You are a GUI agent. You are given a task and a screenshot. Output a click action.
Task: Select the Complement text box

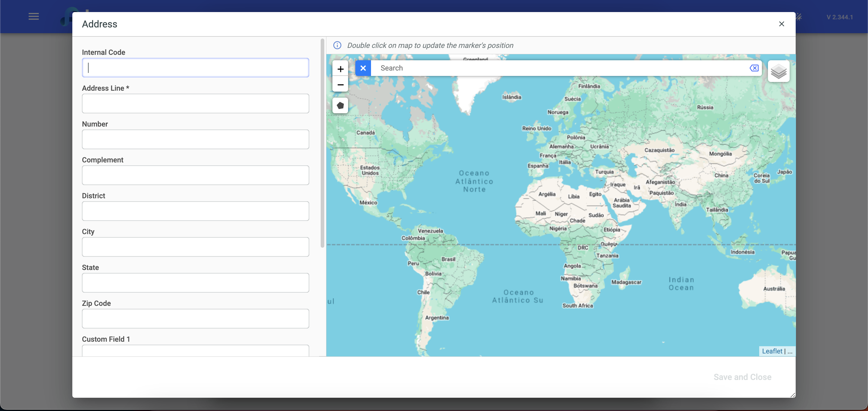pyautogui.click(x=195, y=175)
